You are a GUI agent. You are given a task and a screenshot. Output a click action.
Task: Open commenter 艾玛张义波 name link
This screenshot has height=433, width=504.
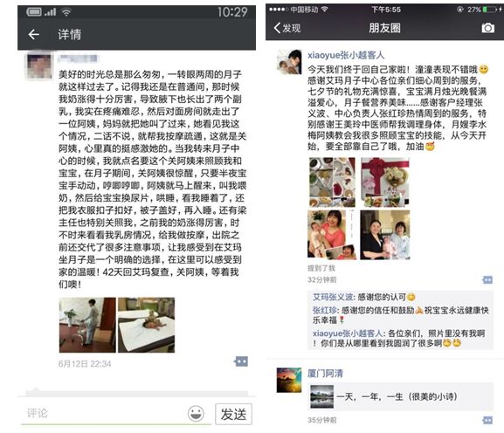click(333, 297)
